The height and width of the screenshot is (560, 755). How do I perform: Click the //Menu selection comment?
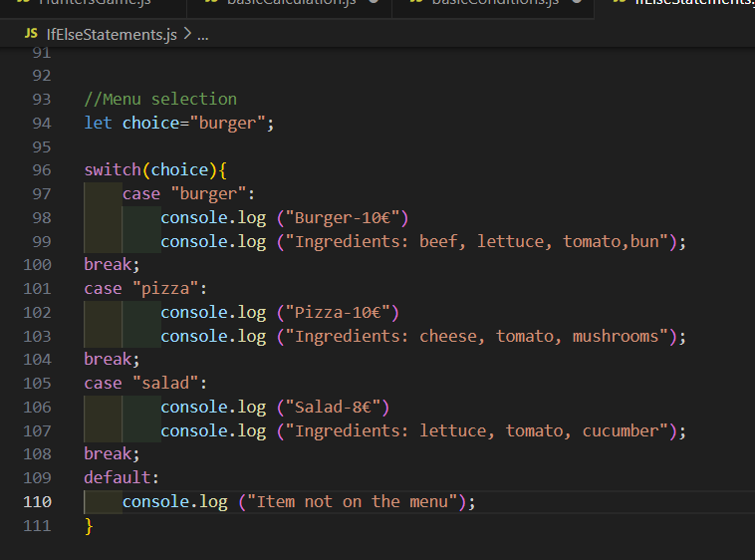point(160,99)
